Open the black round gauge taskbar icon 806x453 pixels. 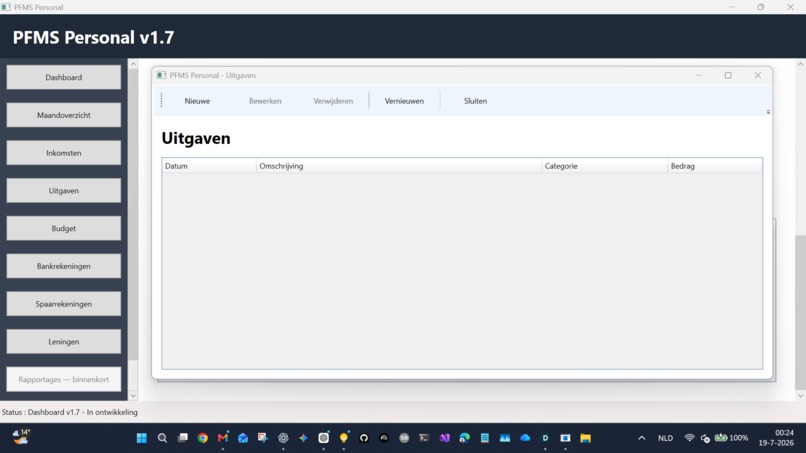[x=384, y=438]
